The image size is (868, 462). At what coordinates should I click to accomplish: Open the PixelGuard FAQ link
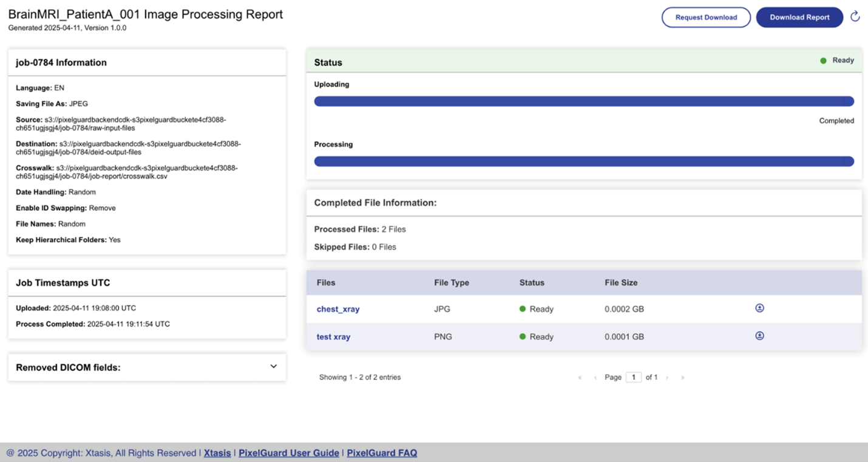coord(382,453)
